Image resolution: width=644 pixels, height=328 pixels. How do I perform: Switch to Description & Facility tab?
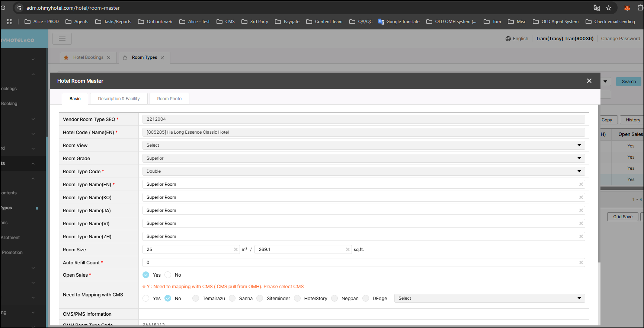click(x=119, y=99)
